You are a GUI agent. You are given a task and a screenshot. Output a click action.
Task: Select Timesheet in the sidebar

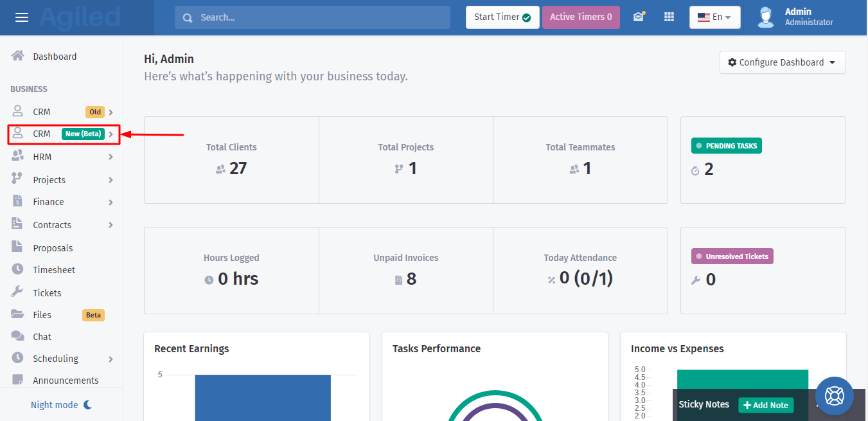tap(54, 270)
